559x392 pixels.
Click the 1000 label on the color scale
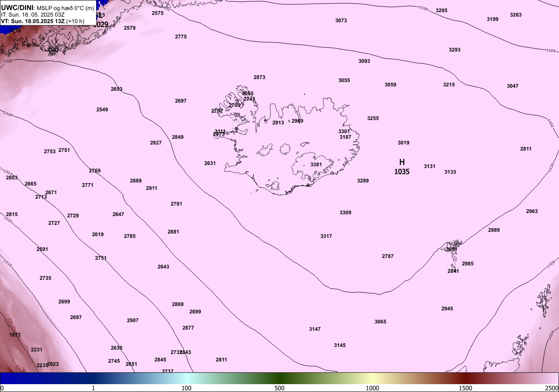(x=372, y=388)
